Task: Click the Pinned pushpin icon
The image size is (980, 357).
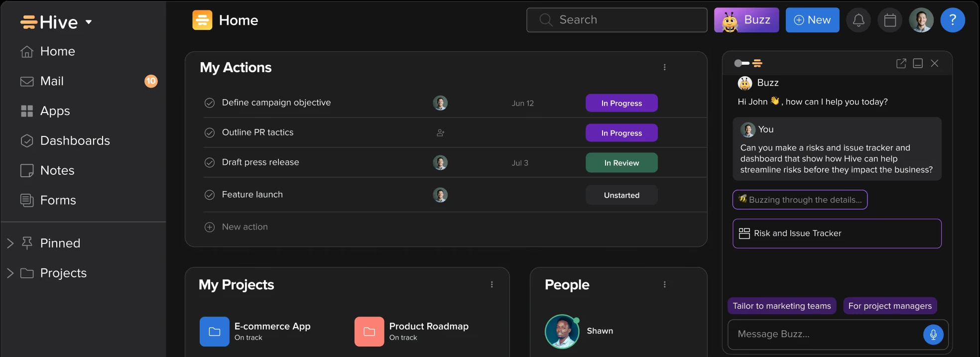Action: click(x=27, y=243)
